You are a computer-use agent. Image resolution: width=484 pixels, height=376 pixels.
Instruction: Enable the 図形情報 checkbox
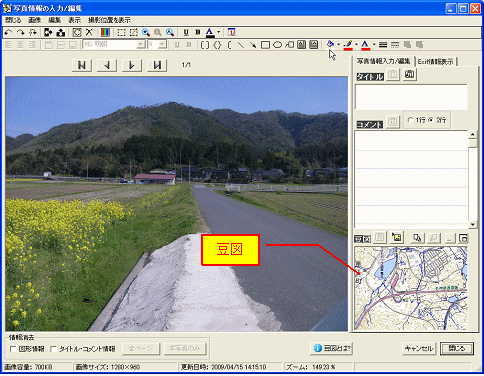tap(14, 349)
